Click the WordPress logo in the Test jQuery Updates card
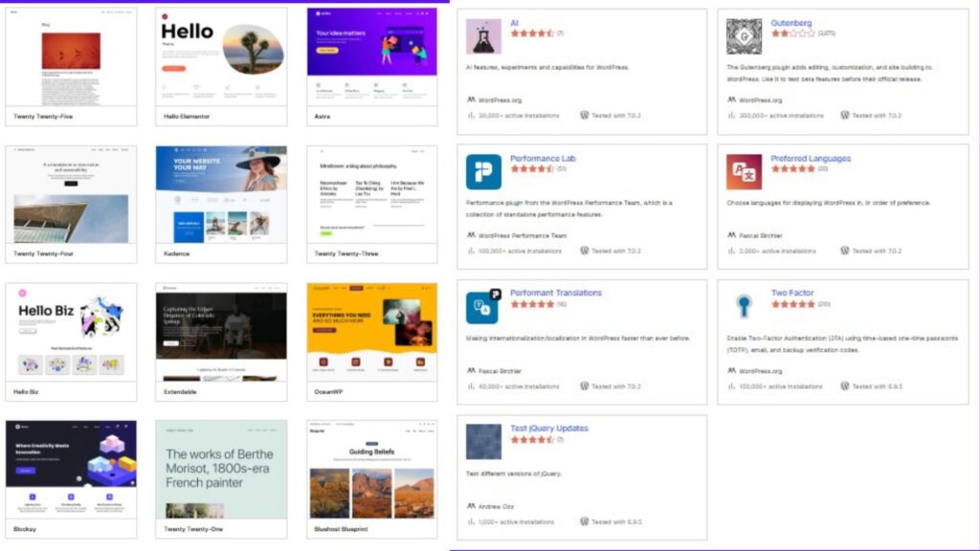 [x=584, y=521]
